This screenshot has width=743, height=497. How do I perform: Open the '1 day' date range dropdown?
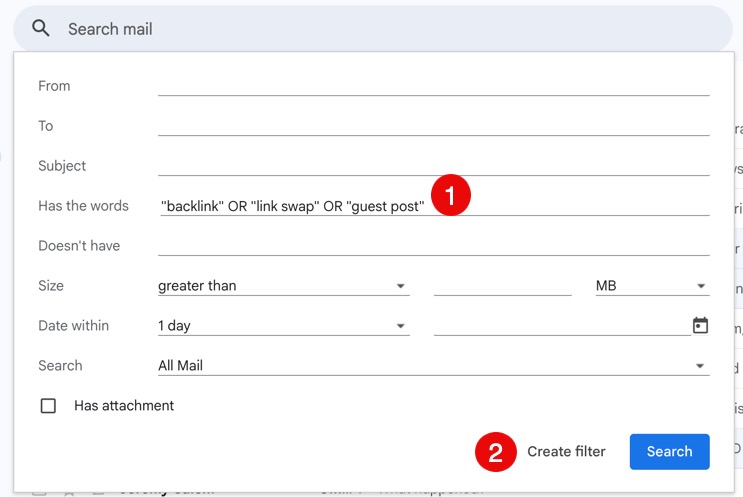coord(283,326)
